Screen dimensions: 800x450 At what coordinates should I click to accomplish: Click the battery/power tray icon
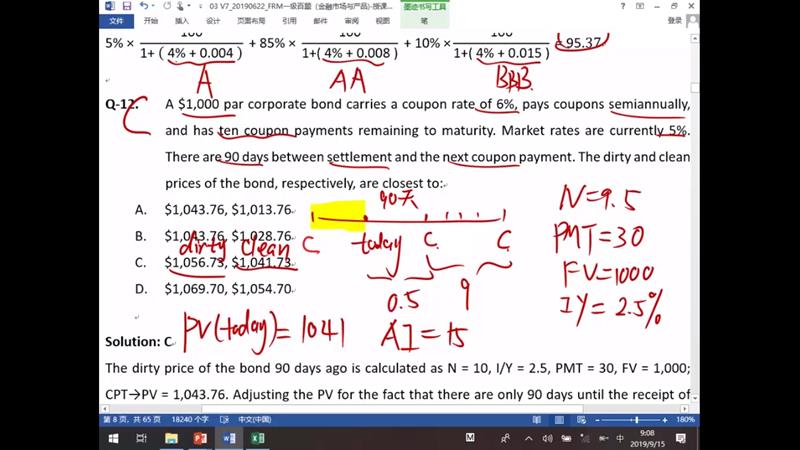[x=566, y=438]
